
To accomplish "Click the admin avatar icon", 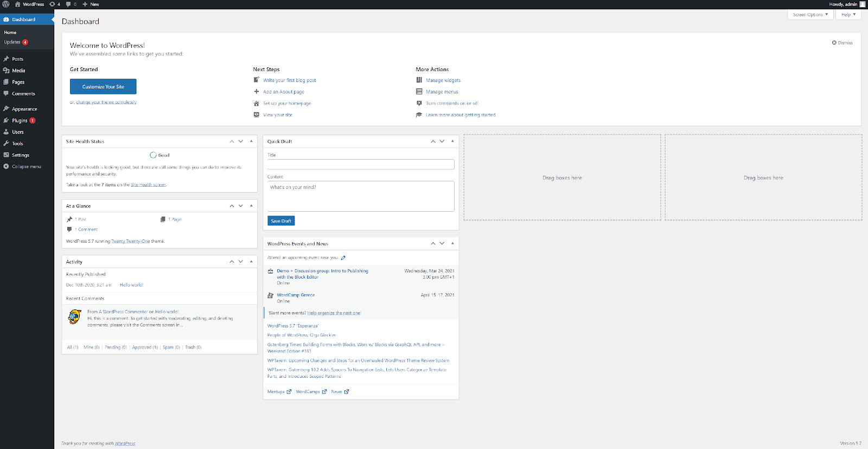I will (x=863, y=4).
